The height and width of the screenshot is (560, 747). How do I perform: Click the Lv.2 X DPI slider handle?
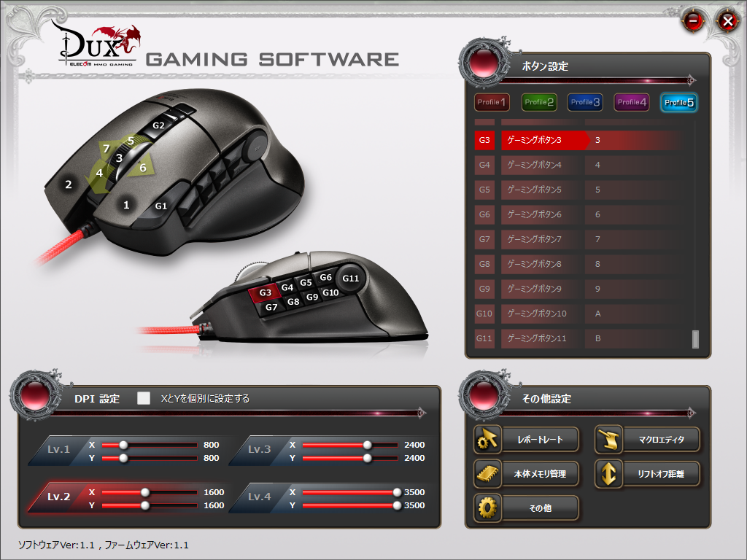click(145, 492)
